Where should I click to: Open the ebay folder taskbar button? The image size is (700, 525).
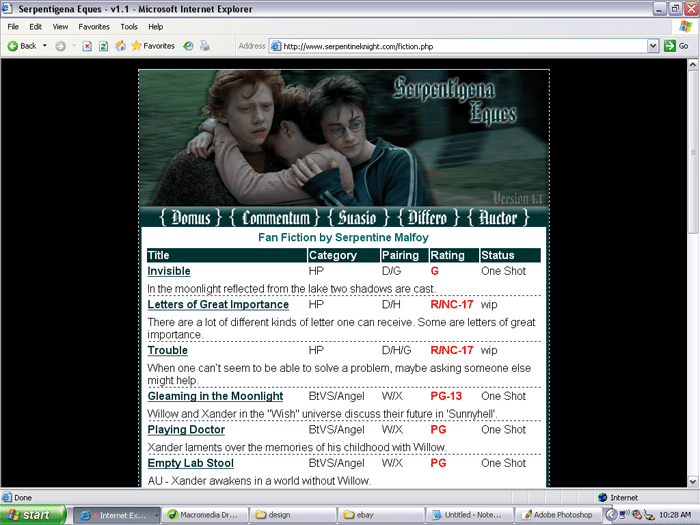(x=381, y=515)
